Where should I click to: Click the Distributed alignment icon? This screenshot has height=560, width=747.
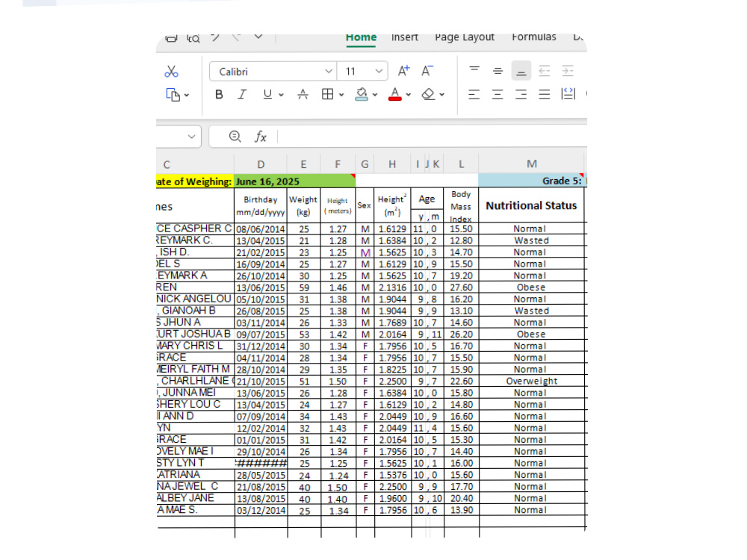coord(568,94)
